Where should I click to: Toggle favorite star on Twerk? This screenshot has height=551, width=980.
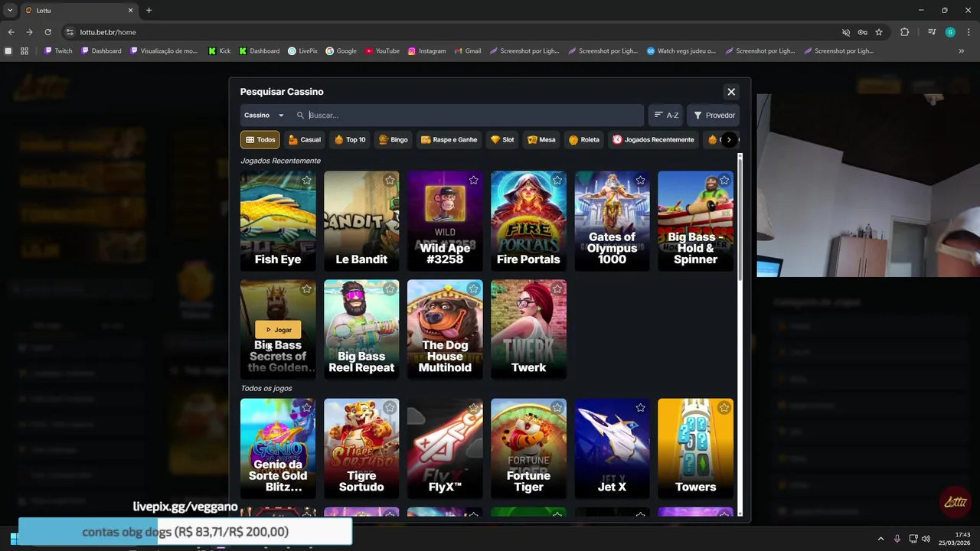click(557, 289)
